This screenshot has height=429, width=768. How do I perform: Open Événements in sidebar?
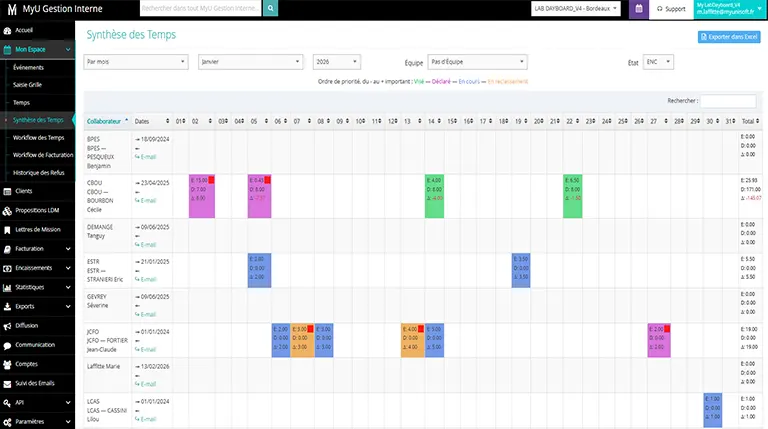28,68
